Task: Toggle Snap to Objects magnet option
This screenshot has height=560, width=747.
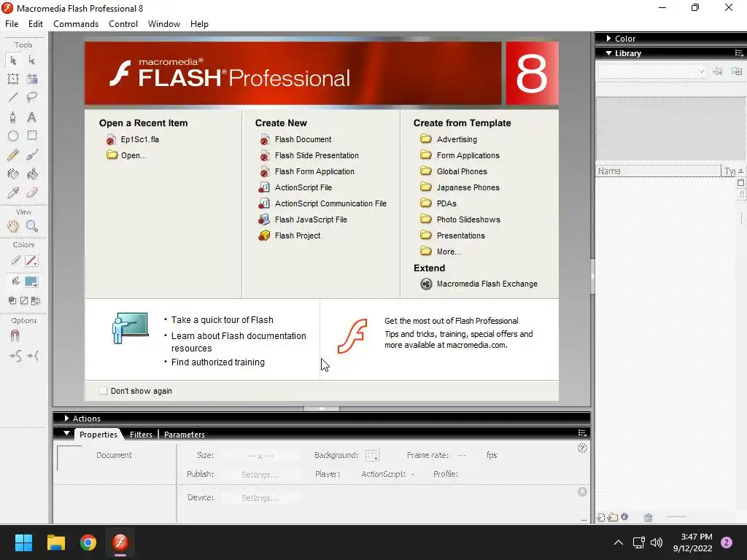Action: (15, 335)
